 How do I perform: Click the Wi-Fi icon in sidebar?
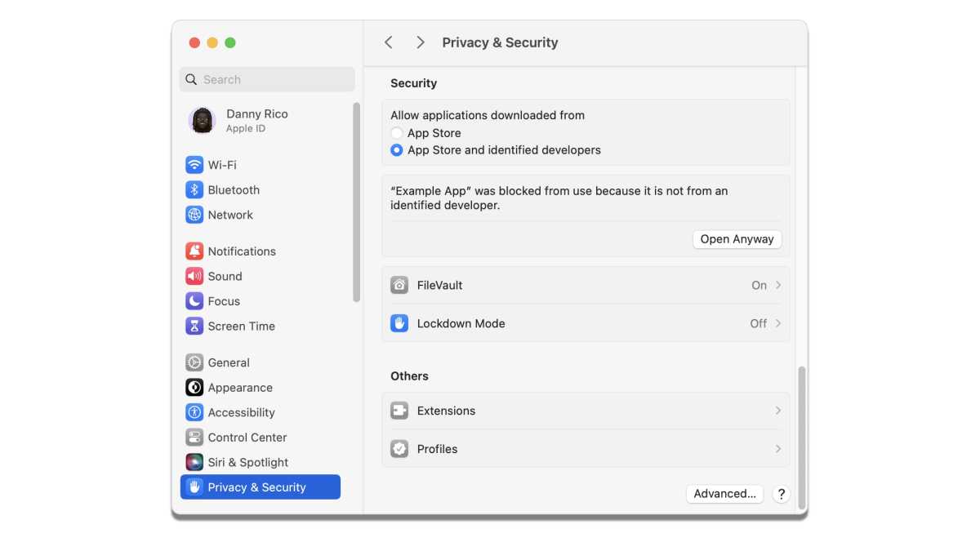coord(194,165)
